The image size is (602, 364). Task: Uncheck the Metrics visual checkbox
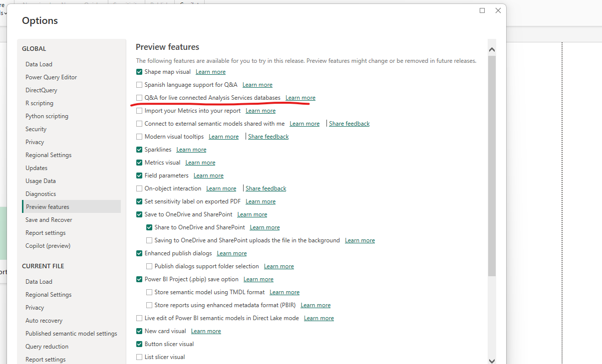(139, 163)
